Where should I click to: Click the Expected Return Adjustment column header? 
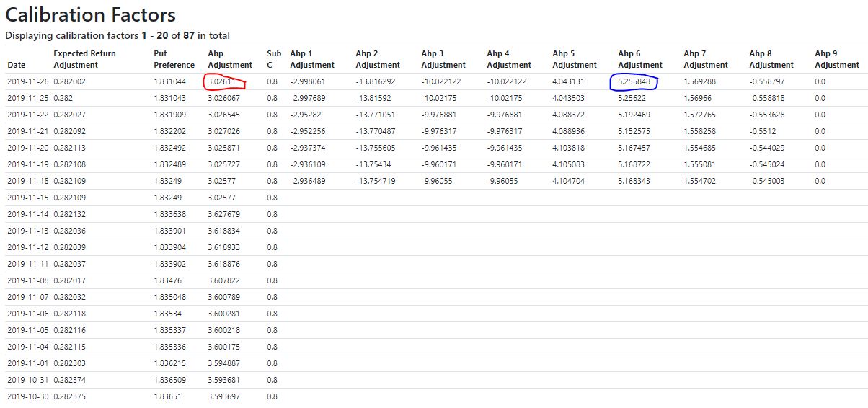coord(84,59)
